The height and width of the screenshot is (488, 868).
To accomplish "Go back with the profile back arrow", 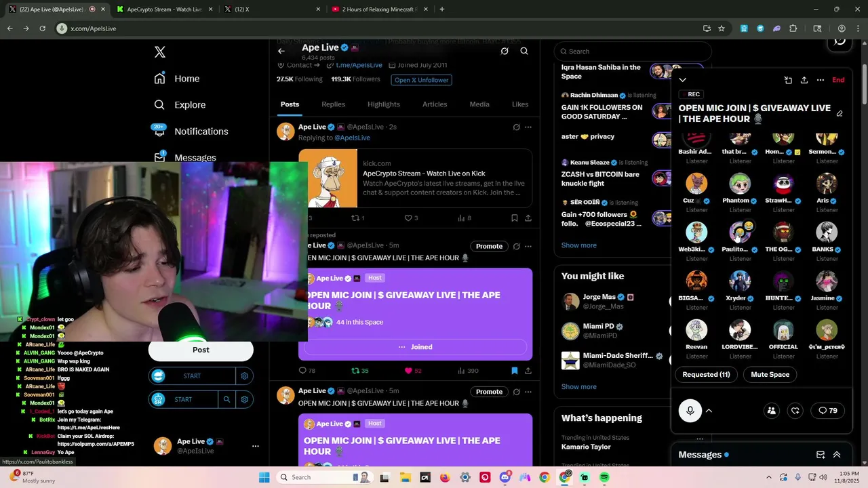I will [x=281, y=51].
